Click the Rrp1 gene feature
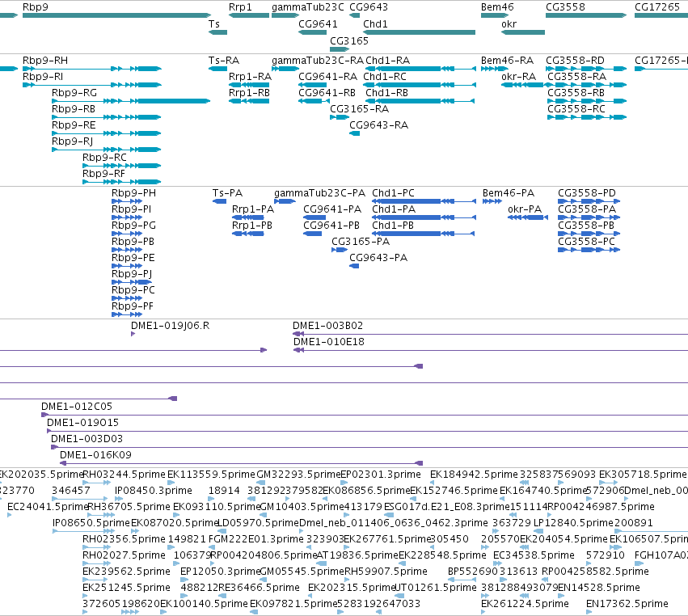The width and height of the screenshot is (688, 616). coord(249,15)
